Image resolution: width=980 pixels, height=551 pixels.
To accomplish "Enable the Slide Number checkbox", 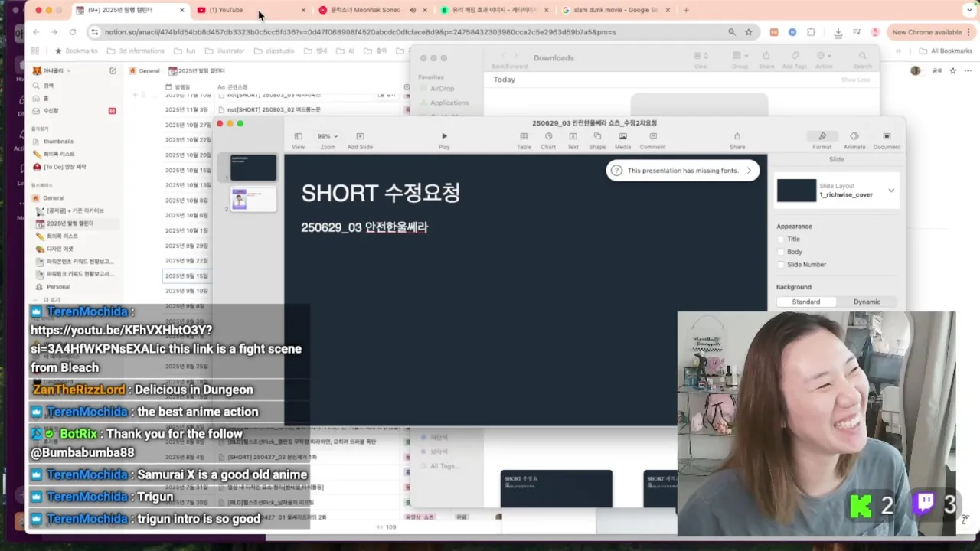I will 781,265.
